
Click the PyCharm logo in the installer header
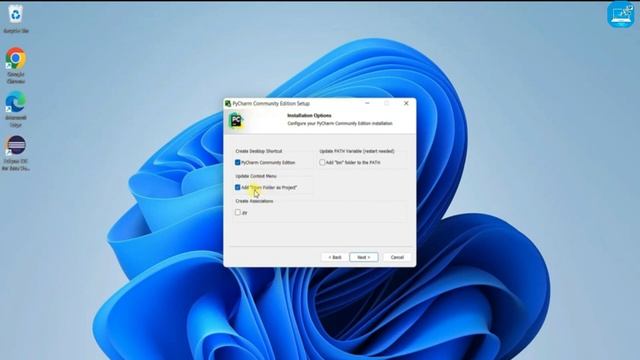click(236, 120)
